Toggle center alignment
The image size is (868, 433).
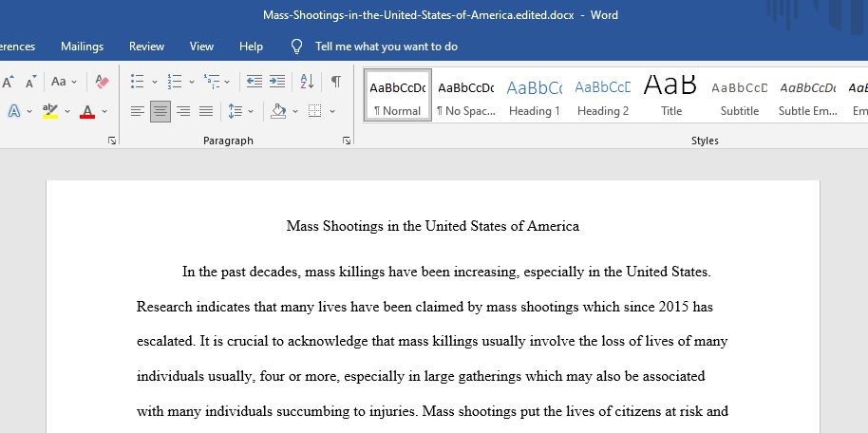[x=160, y=111]
